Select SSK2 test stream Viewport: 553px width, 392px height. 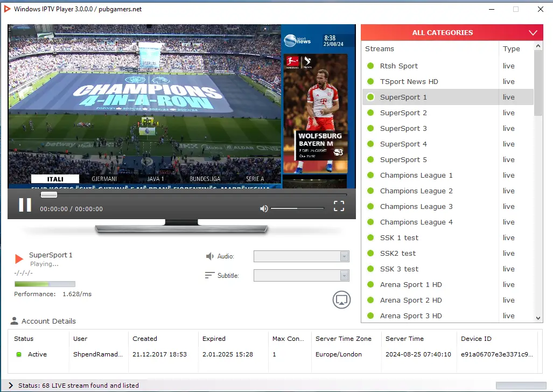447,253
